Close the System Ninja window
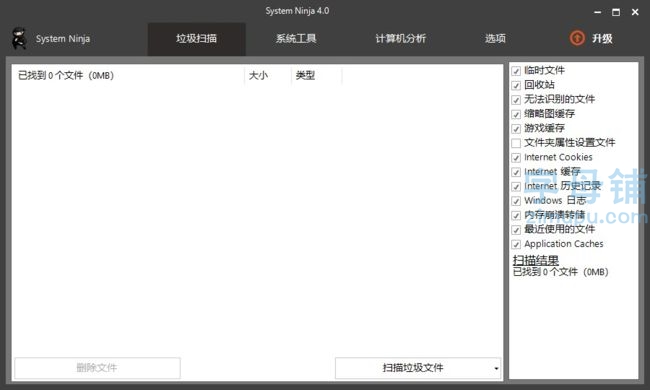 coord(635,12)
